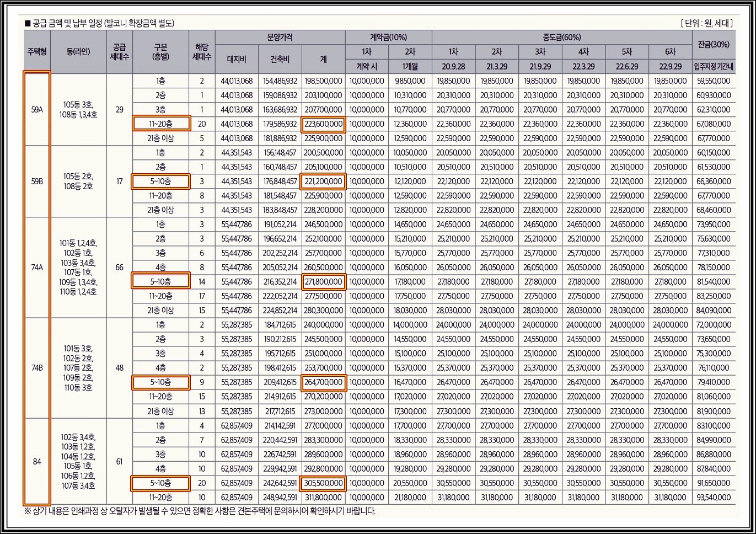This screenshot has height=534, width=756.
Task: Click the '구분 (층별)' column header
Action: coord(160,52)
